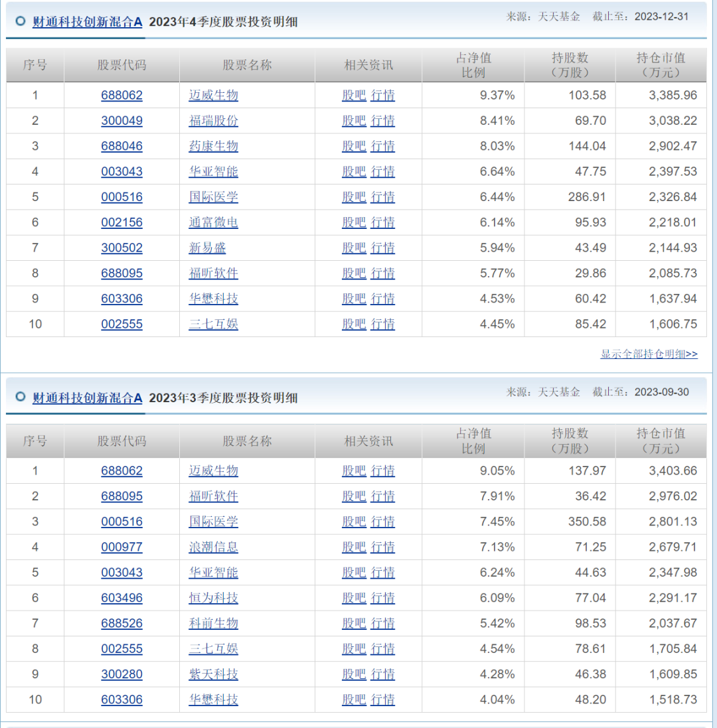Open 行情 for 科前生物 row
This screenshot has height=728, width=717.
click(382, 624)
